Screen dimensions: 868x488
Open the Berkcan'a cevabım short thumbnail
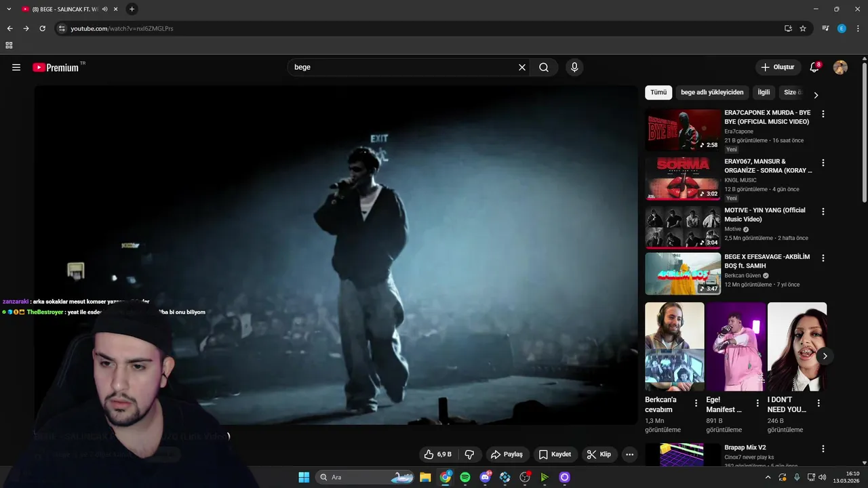click(x=675, y=346)
